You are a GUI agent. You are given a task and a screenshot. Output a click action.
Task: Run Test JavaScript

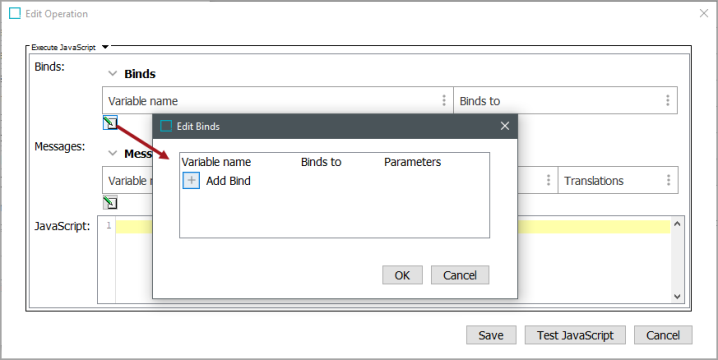pos(575,335)
